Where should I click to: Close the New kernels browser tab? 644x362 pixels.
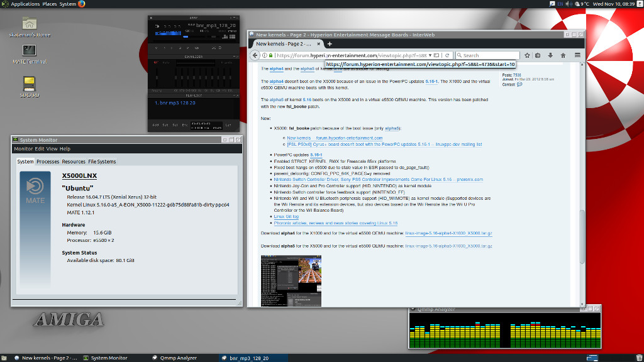coord(318,44)
